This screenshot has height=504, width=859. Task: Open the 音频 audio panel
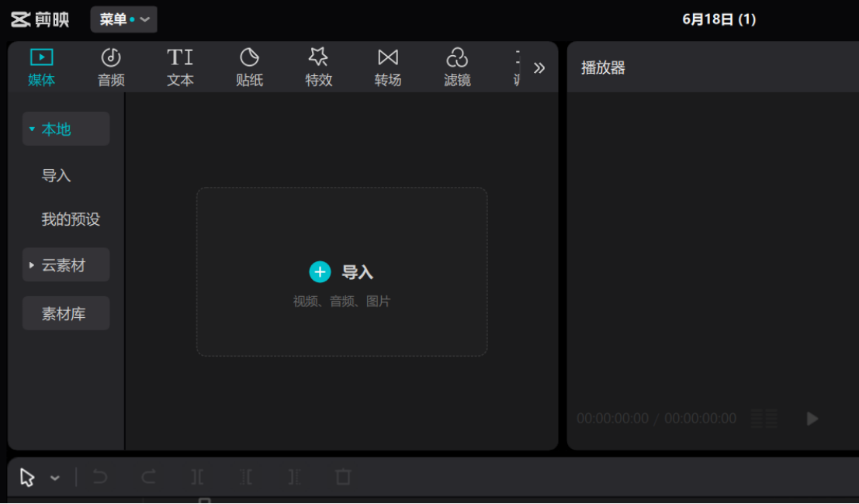click(109, 66)
